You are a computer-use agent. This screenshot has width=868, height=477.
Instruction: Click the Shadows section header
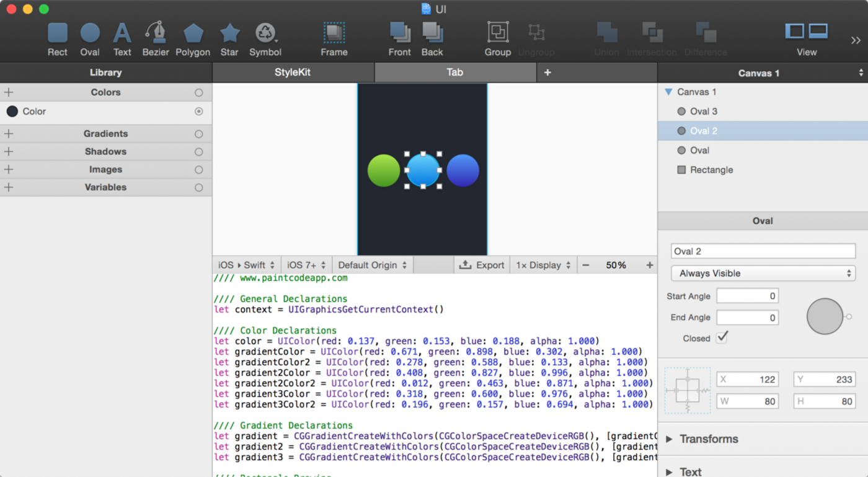[105, 151]
